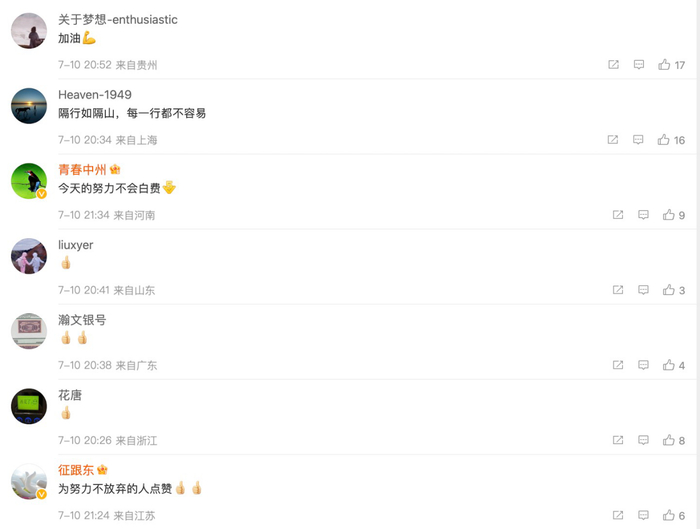Open 青春中州's profile via username
The image size is (700, 529).
tap(83, 170)
